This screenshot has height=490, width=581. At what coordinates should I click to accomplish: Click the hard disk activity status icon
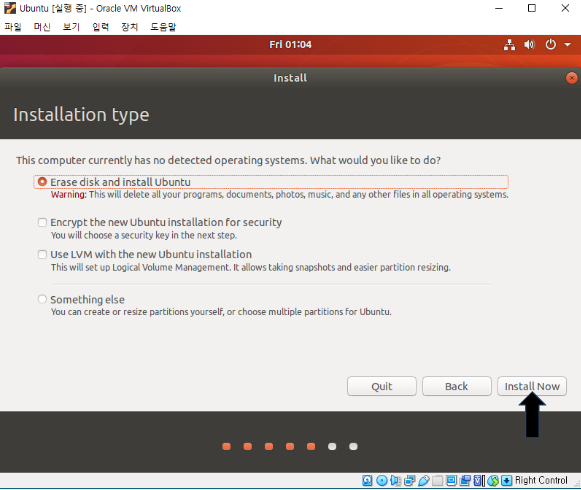pyautogui.click(x=367, y=481)
